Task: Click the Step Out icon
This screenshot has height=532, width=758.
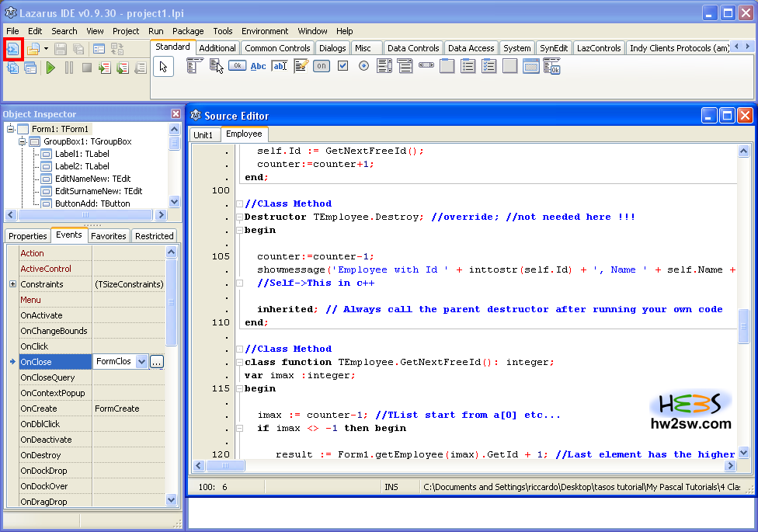Action: 141,68
